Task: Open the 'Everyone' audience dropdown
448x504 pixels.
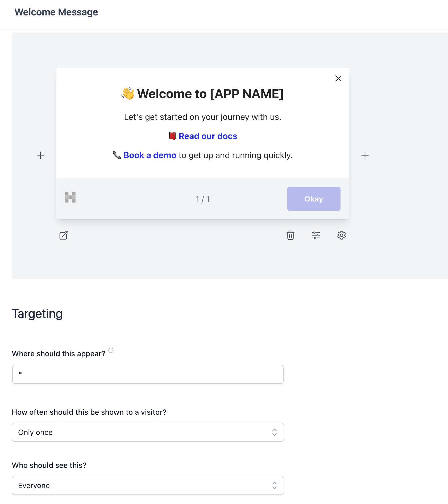Action: pos(148,485)
